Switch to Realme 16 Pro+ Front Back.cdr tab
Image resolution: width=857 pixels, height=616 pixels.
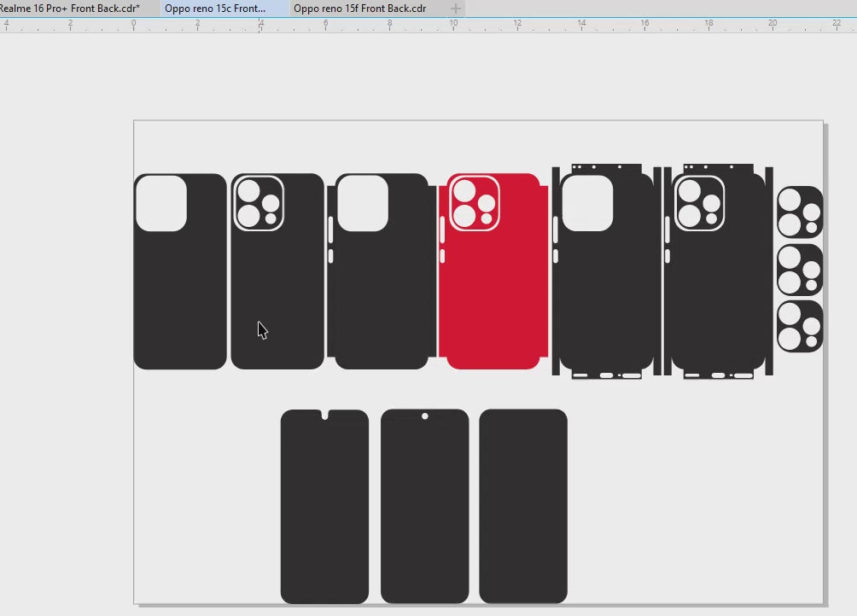(70, 8)
